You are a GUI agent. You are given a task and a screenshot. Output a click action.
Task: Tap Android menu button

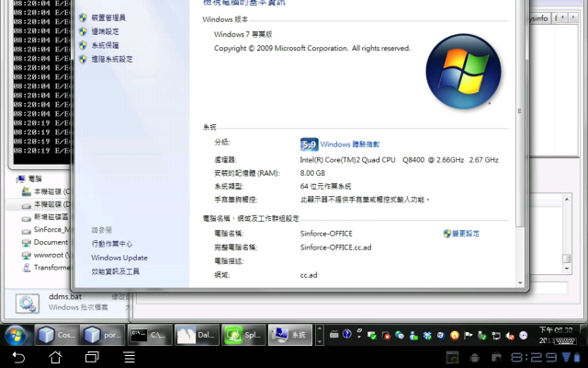tap(130, 357)
